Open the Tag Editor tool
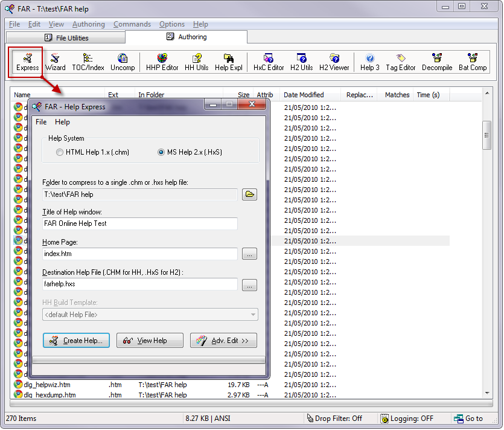Screen dimensions: 504x430 pos(401,62)
